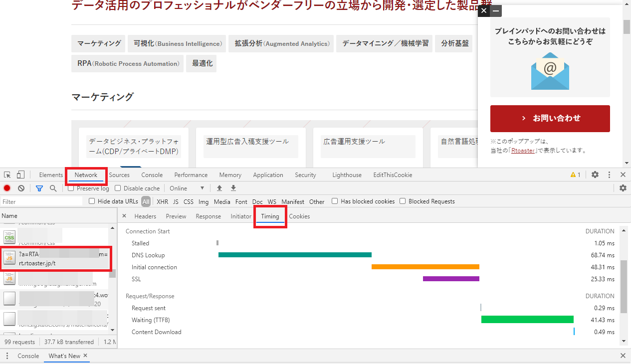
Task: Check Hide data URLs
Action: tap(92, 201)
